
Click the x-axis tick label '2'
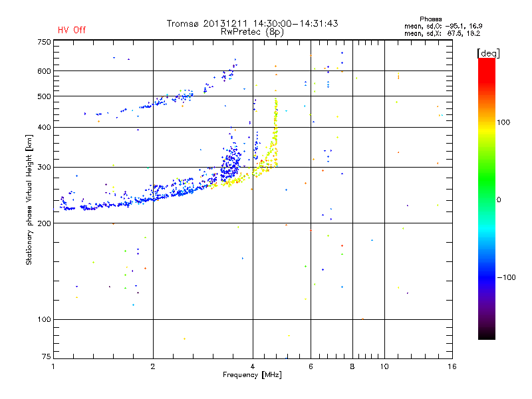coord(153,366)
